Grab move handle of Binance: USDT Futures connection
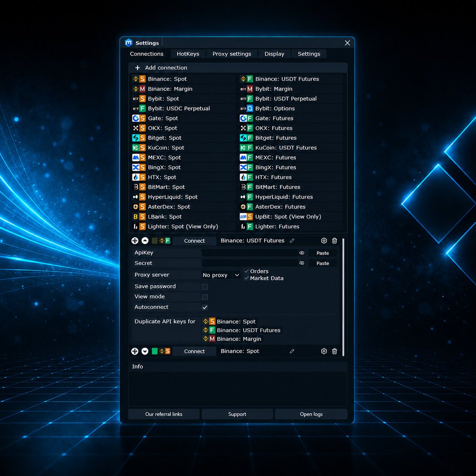476x476 pixels. (x=135, y=241)
